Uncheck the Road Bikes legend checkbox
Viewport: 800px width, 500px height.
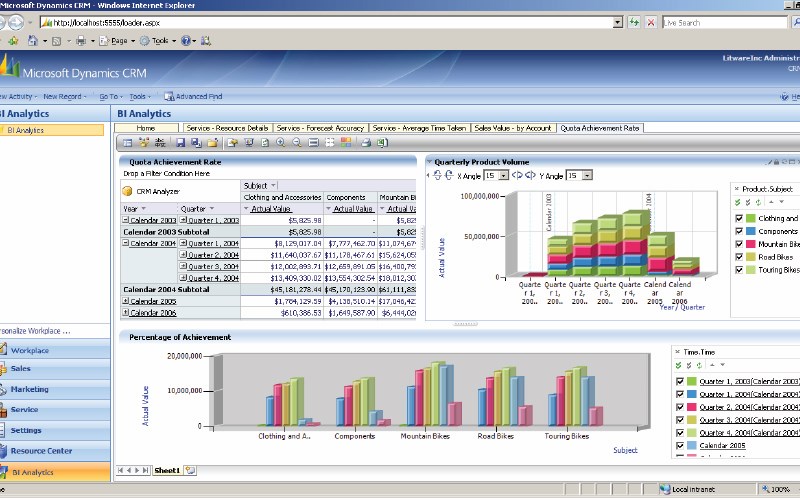coord(739,257)
